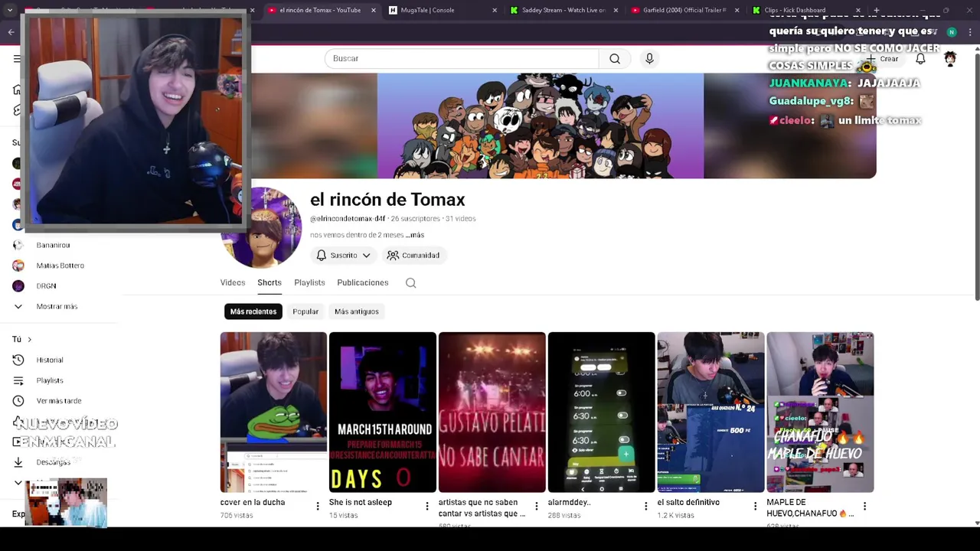Screen dimensions: 980x551
Task: Open a new browser tab with plus
Action: click(877, 10)
